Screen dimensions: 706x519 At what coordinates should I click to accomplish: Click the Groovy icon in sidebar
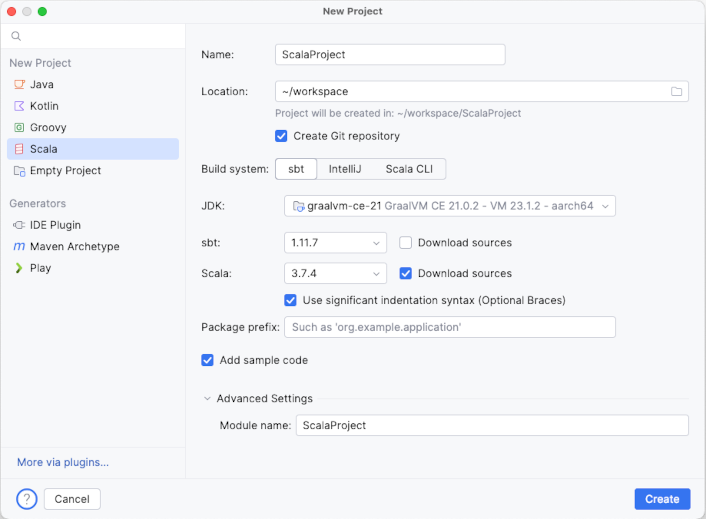click(x=19, y=127)
